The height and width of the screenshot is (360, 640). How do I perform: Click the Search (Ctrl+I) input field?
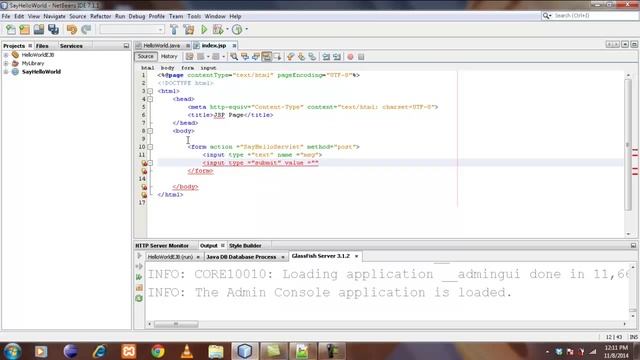tap(594, 16)
